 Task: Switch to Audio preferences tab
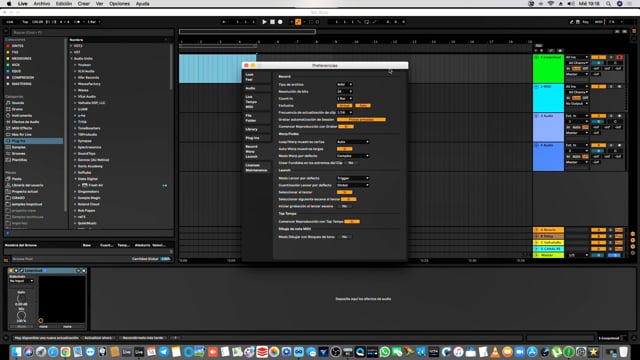(x=257, y=88)
